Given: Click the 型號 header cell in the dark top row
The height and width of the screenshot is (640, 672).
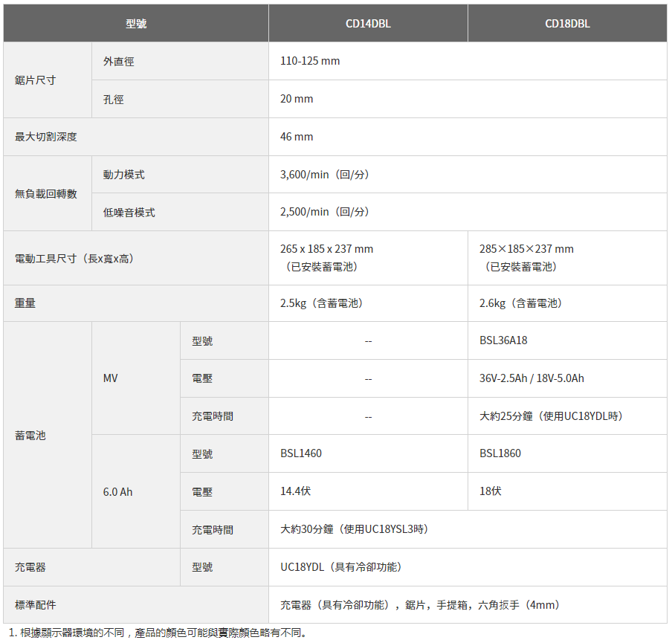Looking at the screenshot, I should 136,24.
